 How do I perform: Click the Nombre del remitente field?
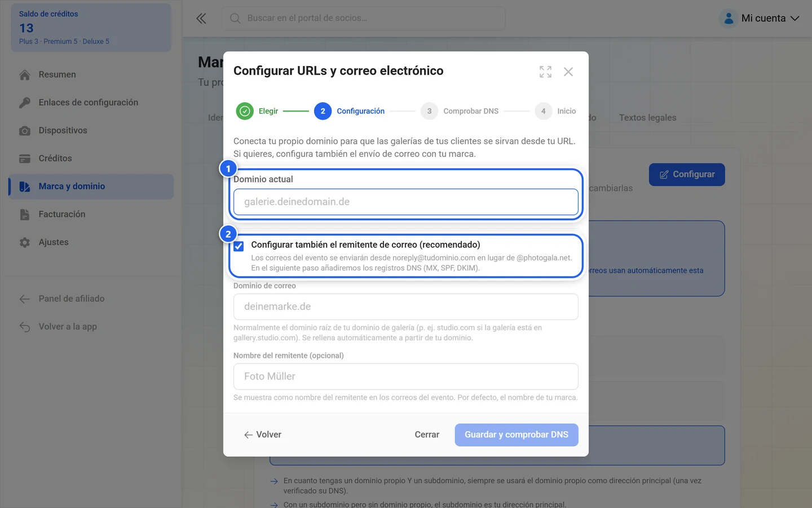click(x=406, y=376)
